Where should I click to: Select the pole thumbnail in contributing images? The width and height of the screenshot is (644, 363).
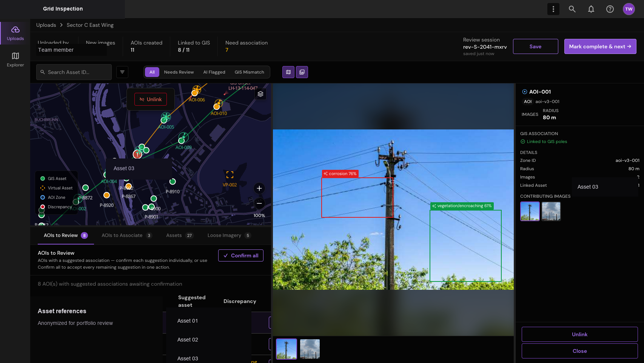pos(530,211)
